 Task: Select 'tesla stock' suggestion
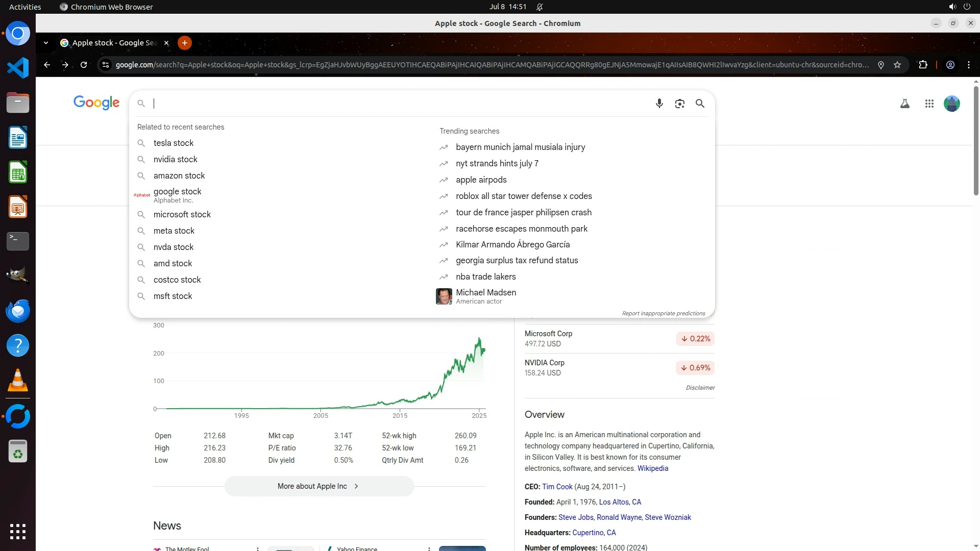174,143
